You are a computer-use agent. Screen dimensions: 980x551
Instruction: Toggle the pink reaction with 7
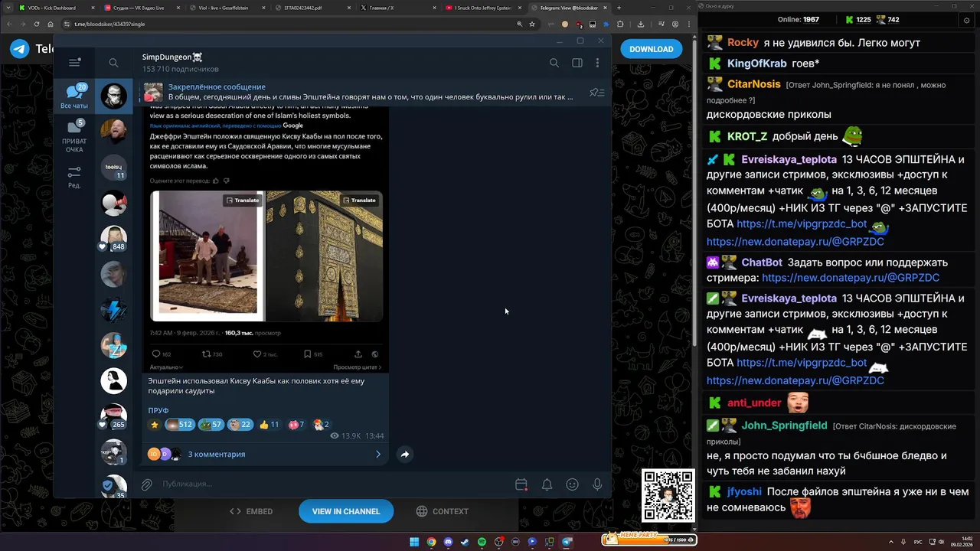pyautogui.click(x=296, y=425)
